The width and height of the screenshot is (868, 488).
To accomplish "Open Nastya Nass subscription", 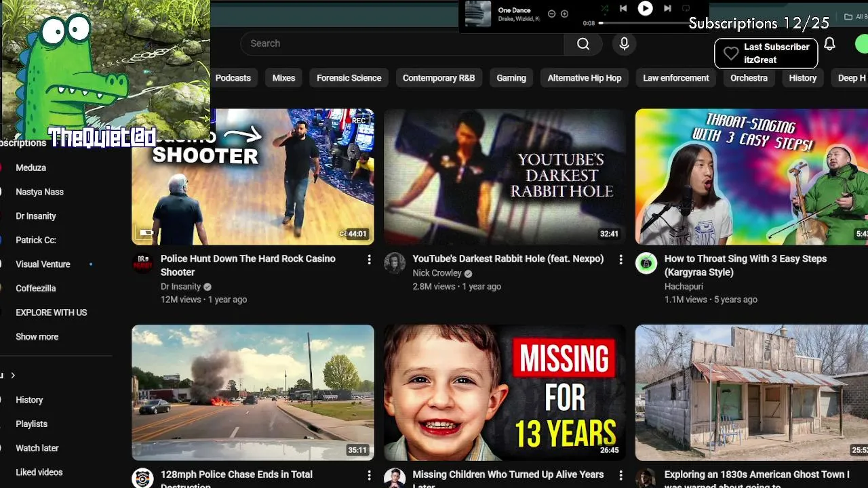I will point(39,192).
